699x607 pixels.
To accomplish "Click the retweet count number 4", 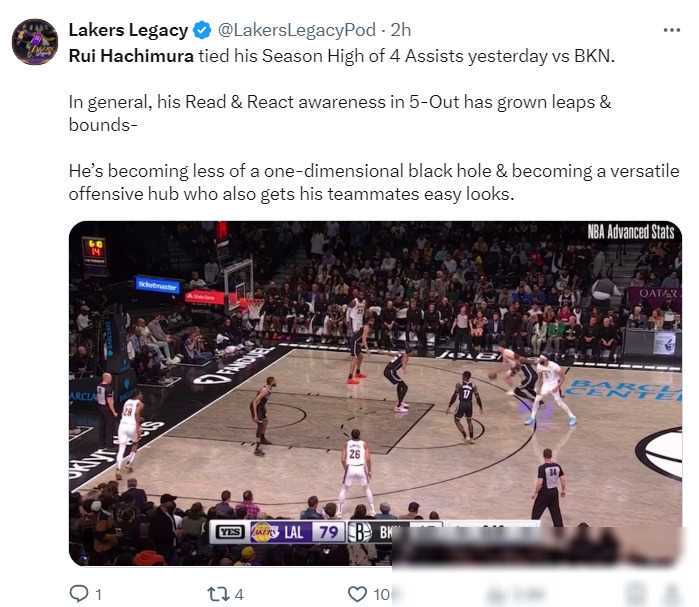I will coord(239,595).
